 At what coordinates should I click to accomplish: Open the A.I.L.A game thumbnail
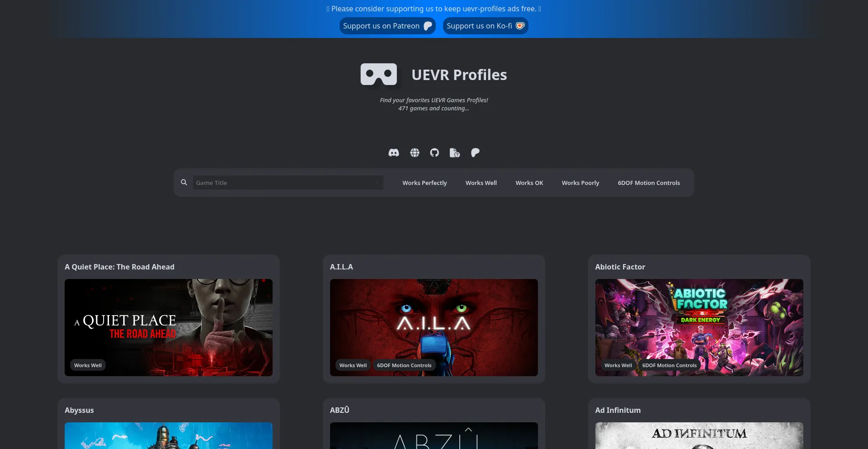[434, 327]
